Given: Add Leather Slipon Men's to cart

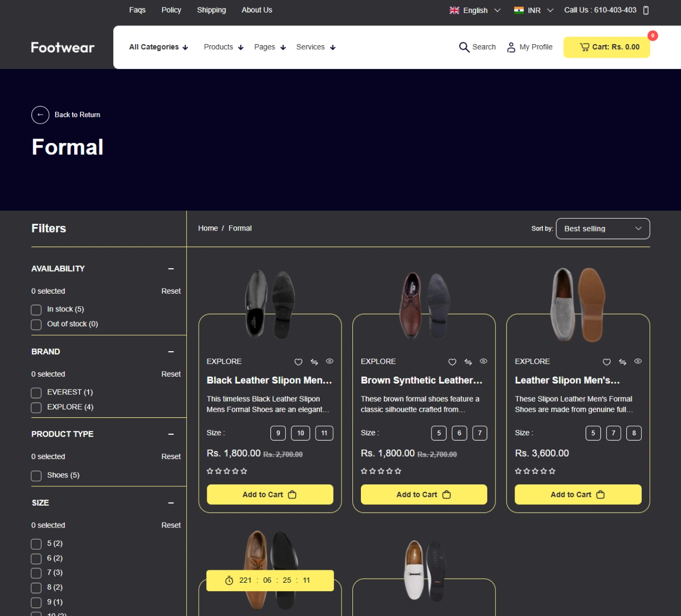Looking at the screenshot, I should click(x=578, y=495).
